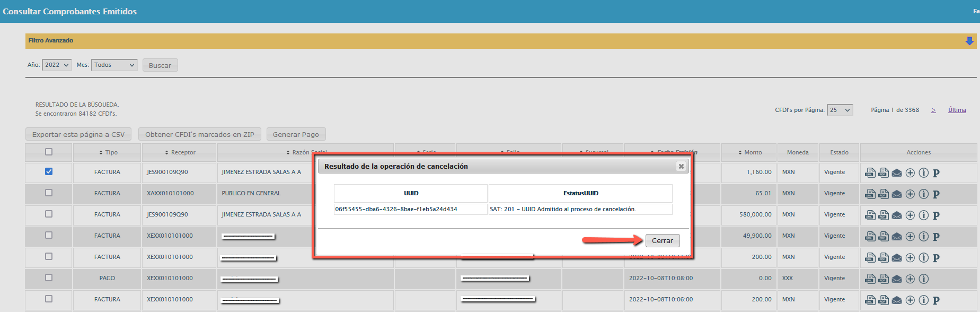
Task: Close the cancellation result dialog with X
Action: point(681,167)
